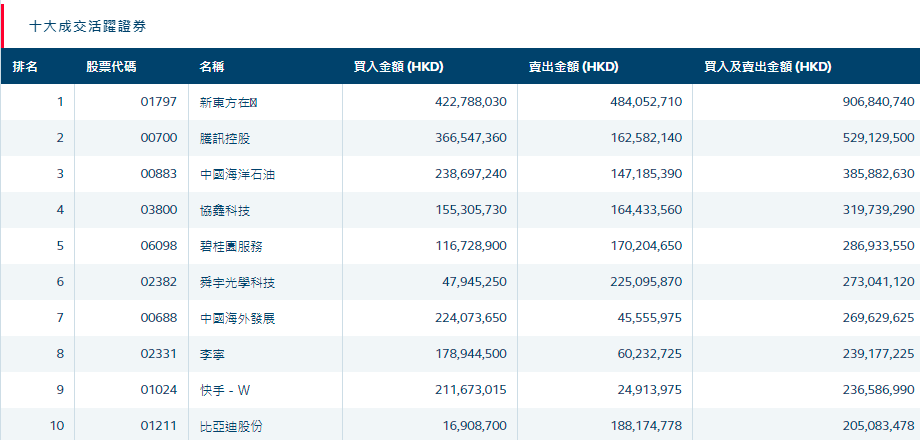Click buy amount 224,073,650
Viewport: 920px width, 440px height.
point(471,317)
